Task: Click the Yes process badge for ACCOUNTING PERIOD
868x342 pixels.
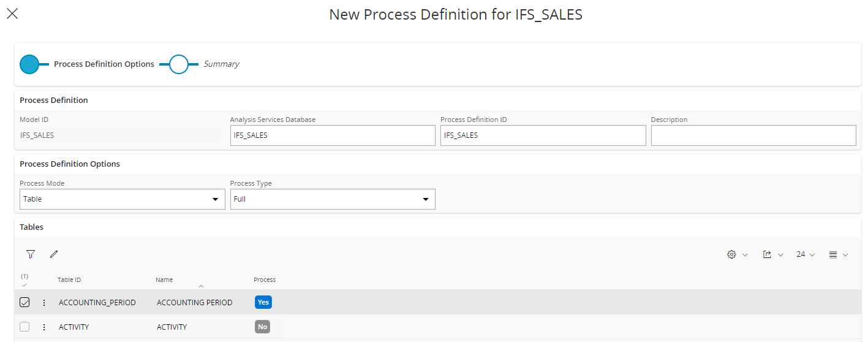Action: pos(263,302)
